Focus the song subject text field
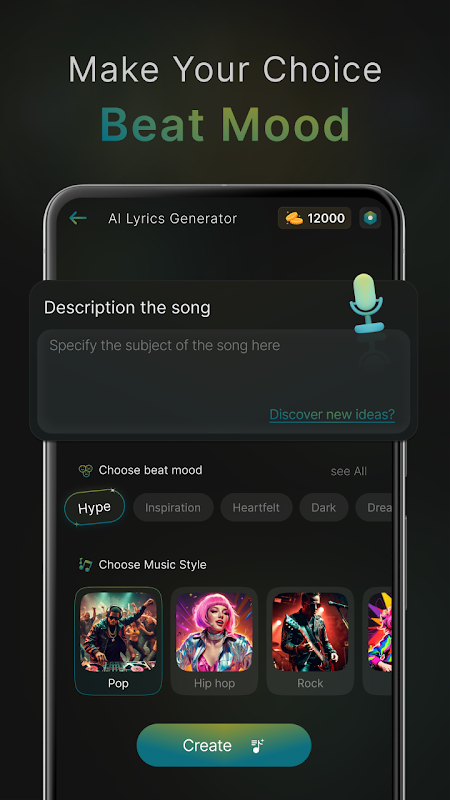This screenshot has height=800, width=450. pyautogui.click(x=224, y=382)
